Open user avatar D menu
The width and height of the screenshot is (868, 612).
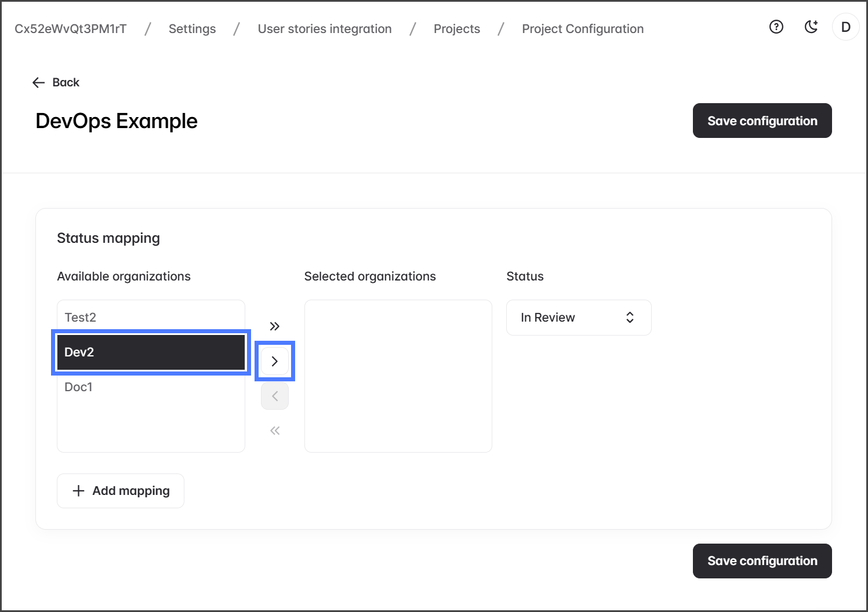pyautogui.click(x=845, y=27)
